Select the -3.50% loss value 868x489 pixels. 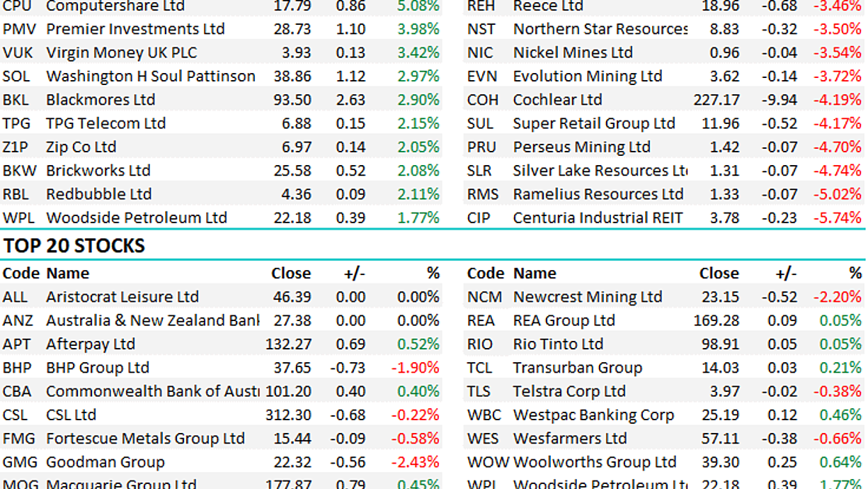tap(838, 29)
